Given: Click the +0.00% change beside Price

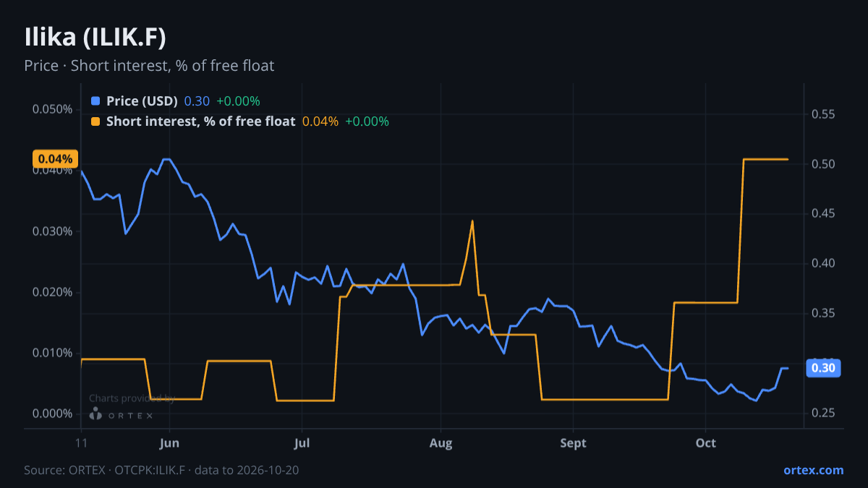Looking at the screenshot, I should coord(238,101).
